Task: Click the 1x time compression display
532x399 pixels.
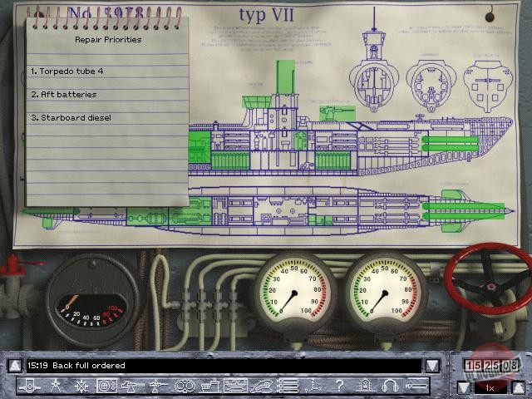Action: (490, 387)
